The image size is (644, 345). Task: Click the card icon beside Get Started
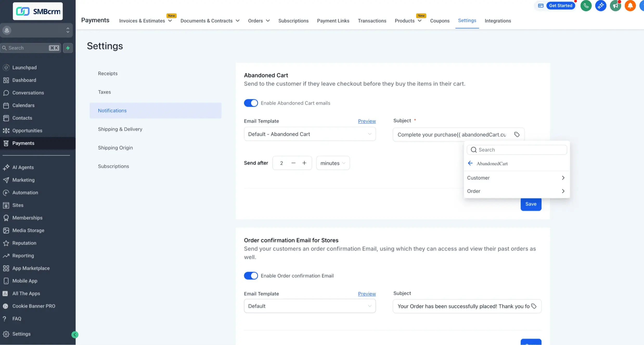[541, 6]
